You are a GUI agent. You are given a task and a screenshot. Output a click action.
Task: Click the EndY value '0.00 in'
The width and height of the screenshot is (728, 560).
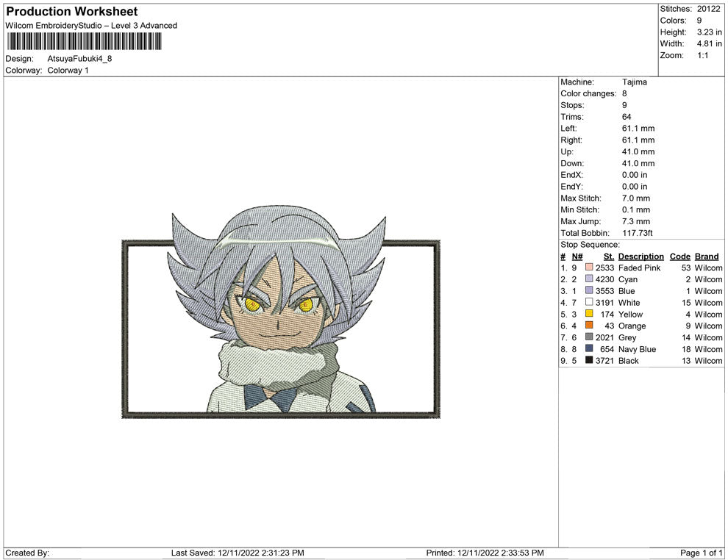(x=635, y=187)
